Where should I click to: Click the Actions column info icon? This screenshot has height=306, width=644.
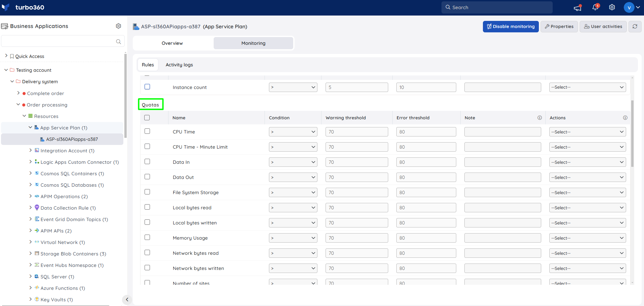625,118
